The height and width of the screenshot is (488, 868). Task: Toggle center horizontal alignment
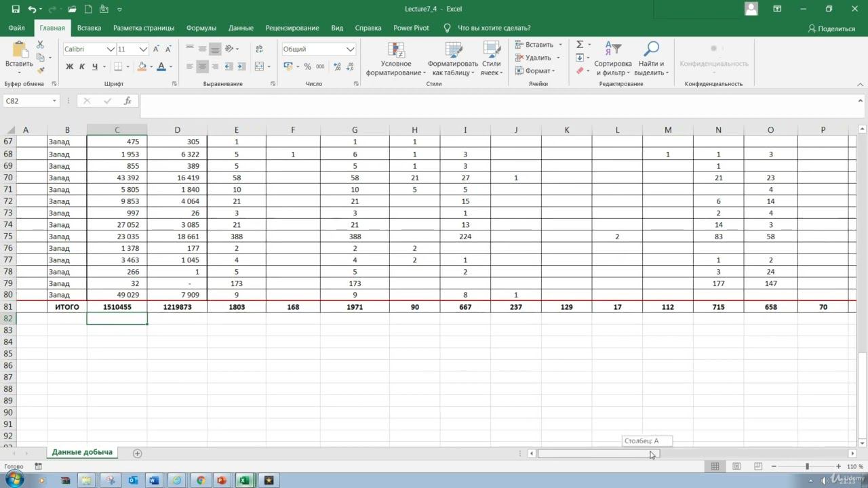202,66
